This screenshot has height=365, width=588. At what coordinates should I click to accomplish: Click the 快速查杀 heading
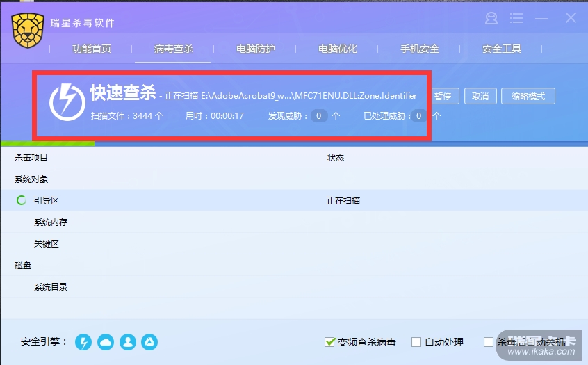tap(123, 92)
